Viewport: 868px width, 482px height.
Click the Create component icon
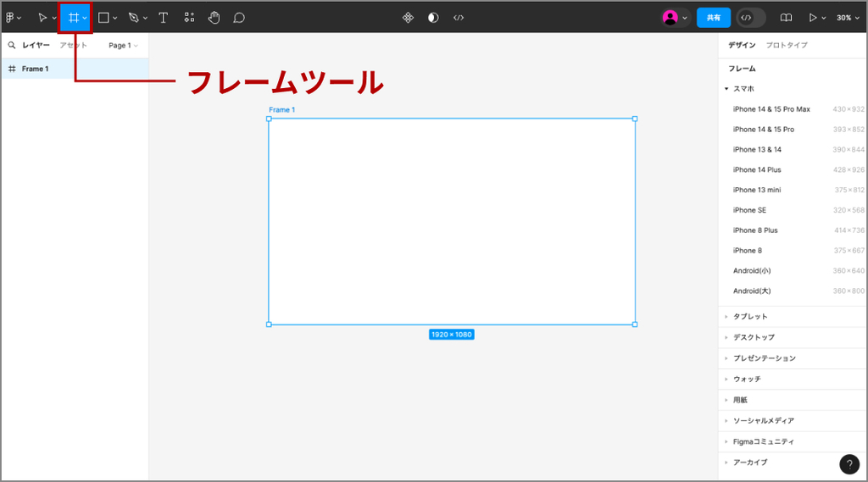pyautogui.click(x=408, y=17)
